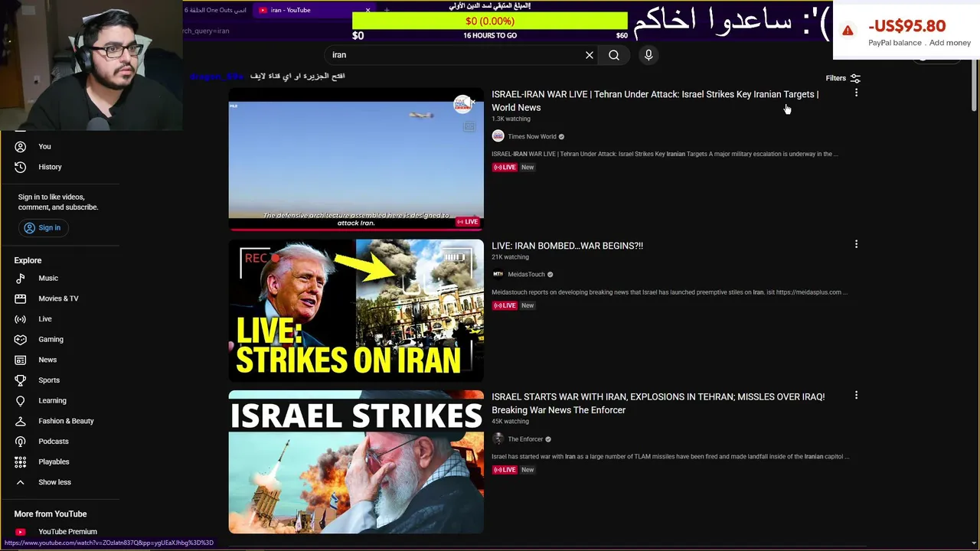Click the PayPal Add money link
The height and width of the screenshot is (551, 980).
pyautogui.click(x=950, y=43)
